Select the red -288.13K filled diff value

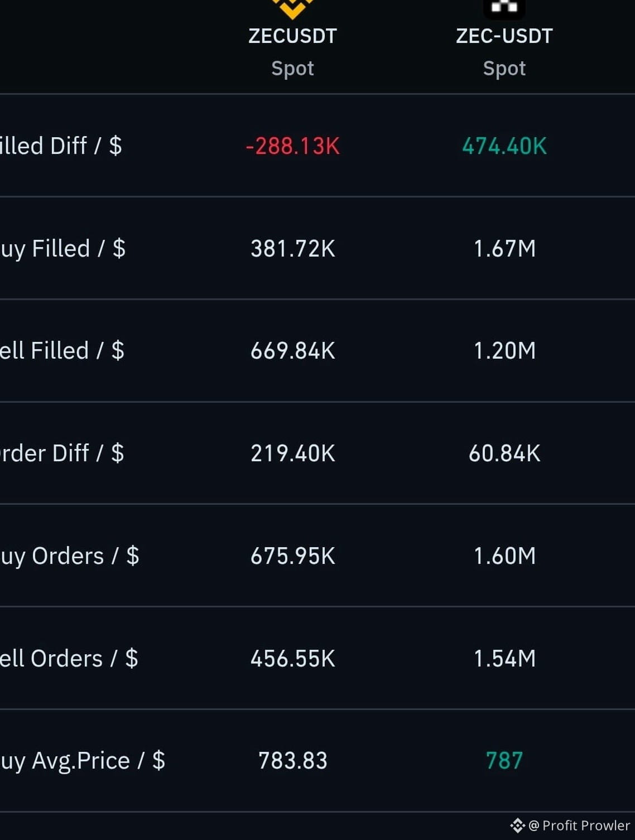[x=292, y=146]
